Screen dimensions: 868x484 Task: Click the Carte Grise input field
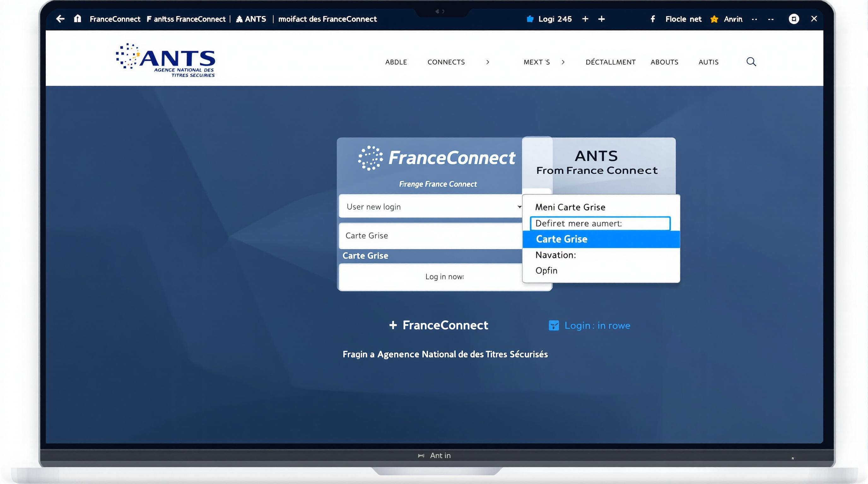pos(431,236)
